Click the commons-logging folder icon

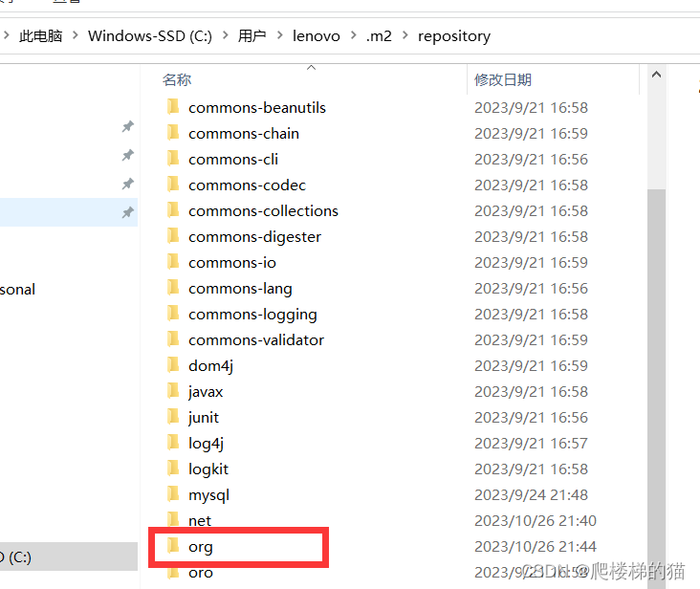pos(173,315)
